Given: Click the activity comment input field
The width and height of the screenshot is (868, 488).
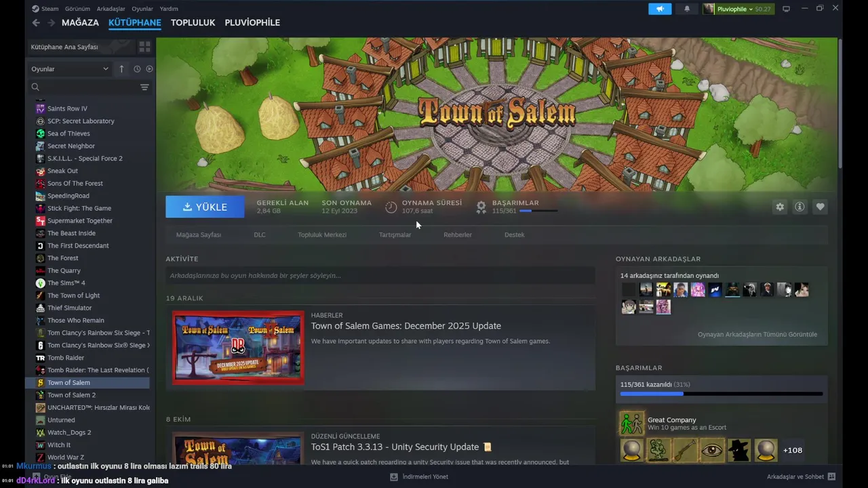Looking at the screenshot, I should coord(380,275).
